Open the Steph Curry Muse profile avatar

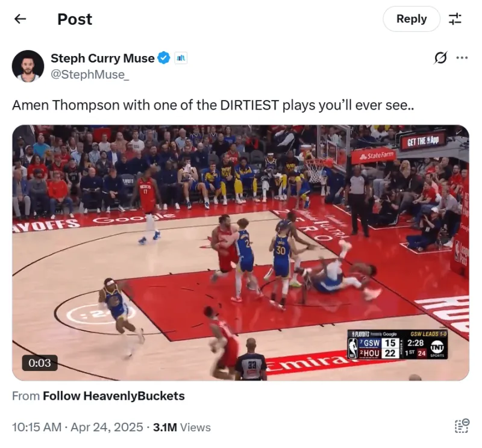[28, 66]
